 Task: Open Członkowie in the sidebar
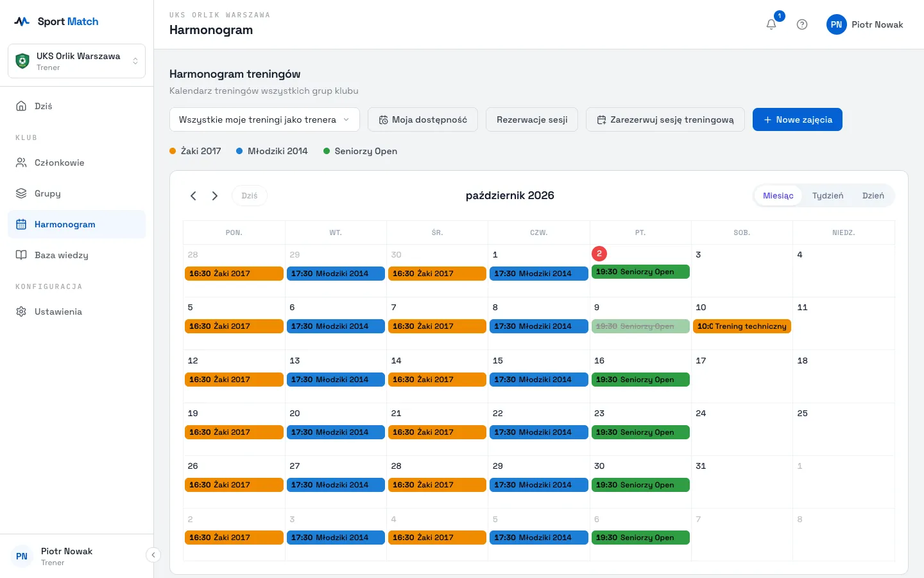click(77, 162)
